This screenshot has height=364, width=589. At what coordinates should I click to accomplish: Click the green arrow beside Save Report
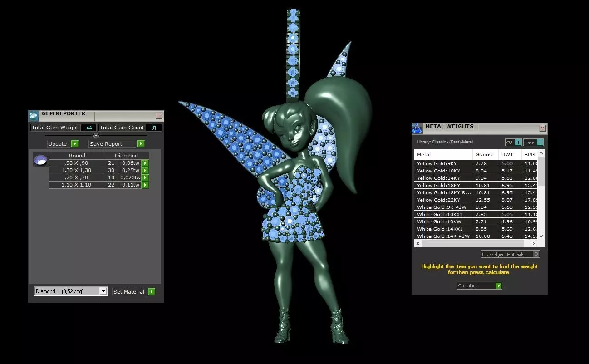[x=141, y=144]
